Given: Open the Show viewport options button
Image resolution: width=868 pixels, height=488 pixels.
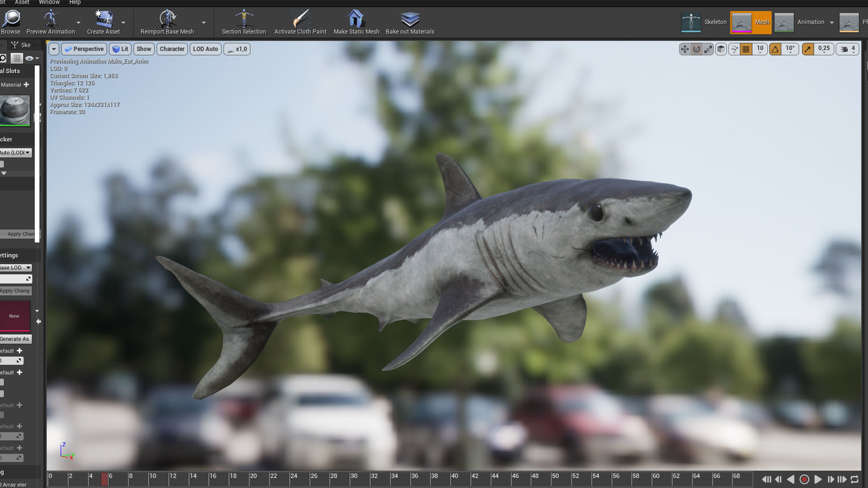Looking at the screenshot, I should click(144, 49).
